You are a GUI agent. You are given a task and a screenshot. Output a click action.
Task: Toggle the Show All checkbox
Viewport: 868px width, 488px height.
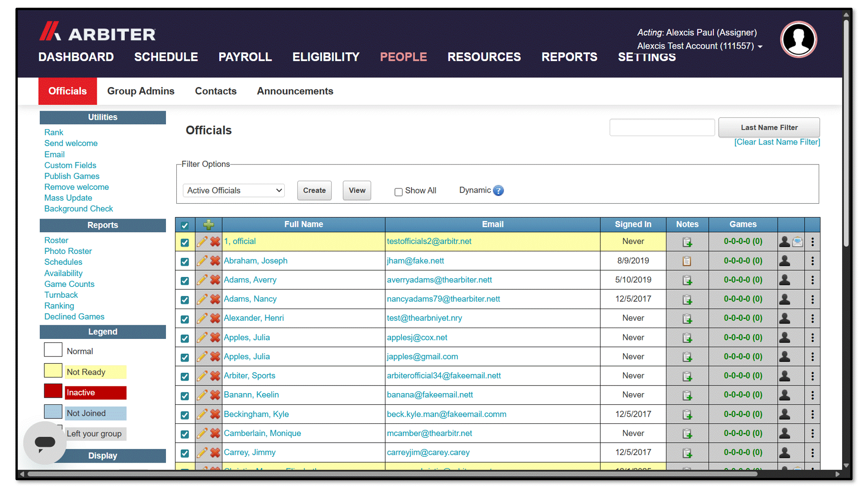[x=398, y=192]
